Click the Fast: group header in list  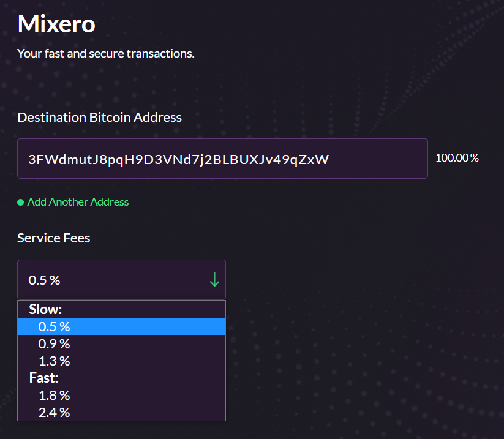43,378
